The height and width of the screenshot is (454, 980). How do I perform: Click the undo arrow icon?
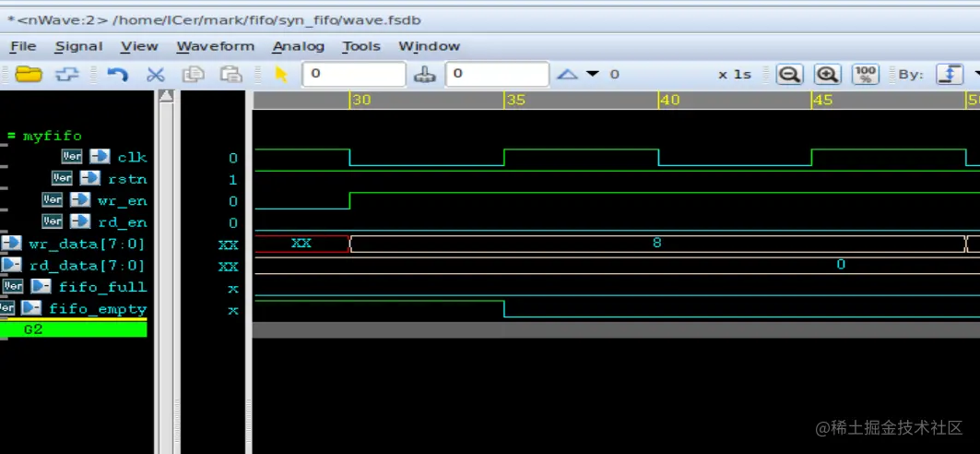point(117,75)
